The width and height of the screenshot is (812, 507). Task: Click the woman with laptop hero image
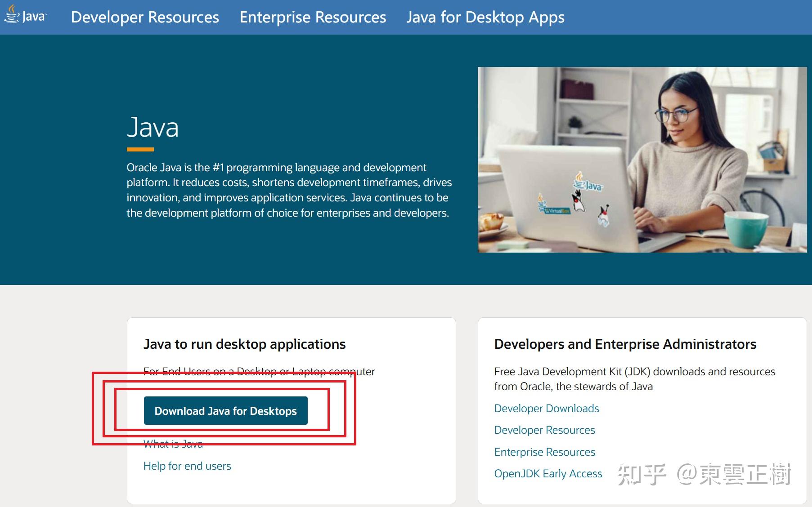pyautogui.click(x=642, y=160)
